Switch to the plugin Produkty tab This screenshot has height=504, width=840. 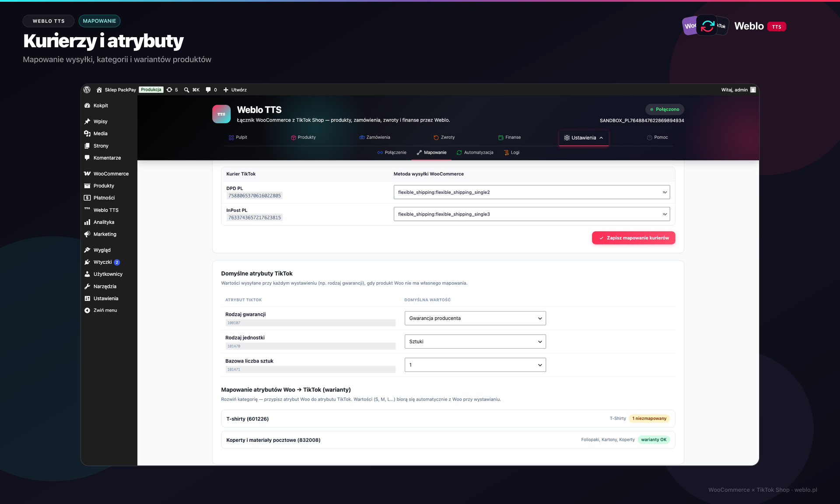303,137
